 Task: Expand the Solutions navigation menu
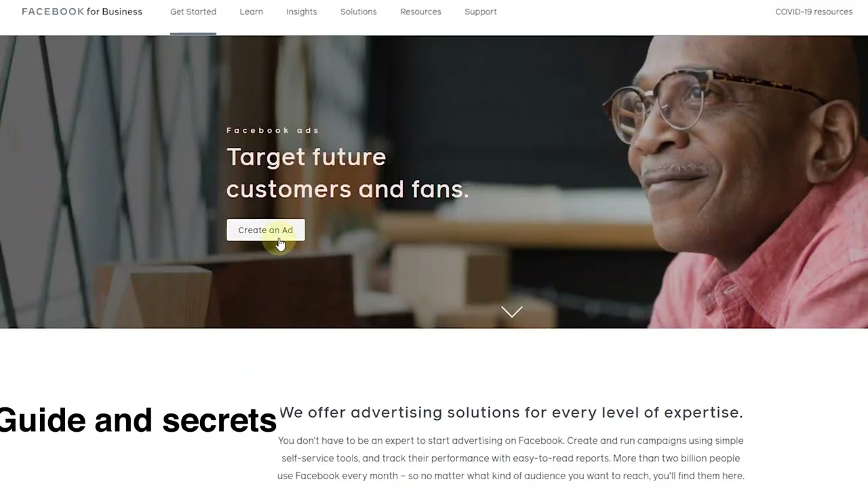point(358,12)
